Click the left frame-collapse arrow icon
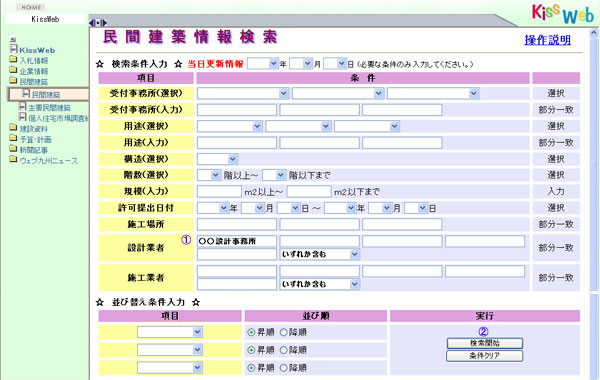This screenshot has height=380, width=600. point(92,23)
